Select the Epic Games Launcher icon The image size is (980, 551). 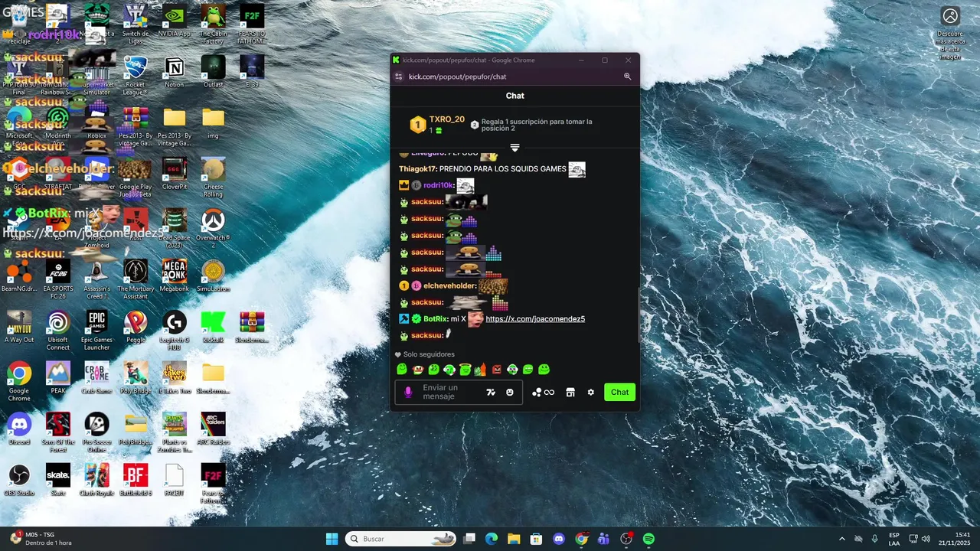pyautogui.click(x=96, y=331)
